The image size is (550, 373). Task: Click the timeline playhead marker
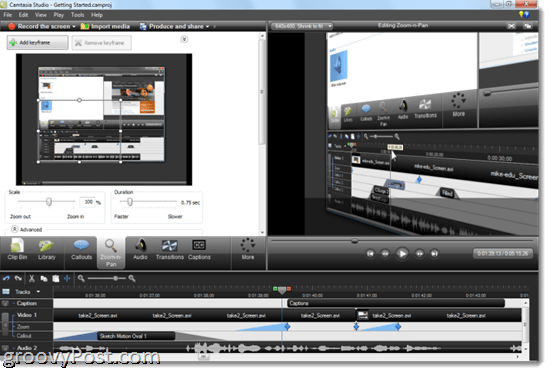pos(282,290)
